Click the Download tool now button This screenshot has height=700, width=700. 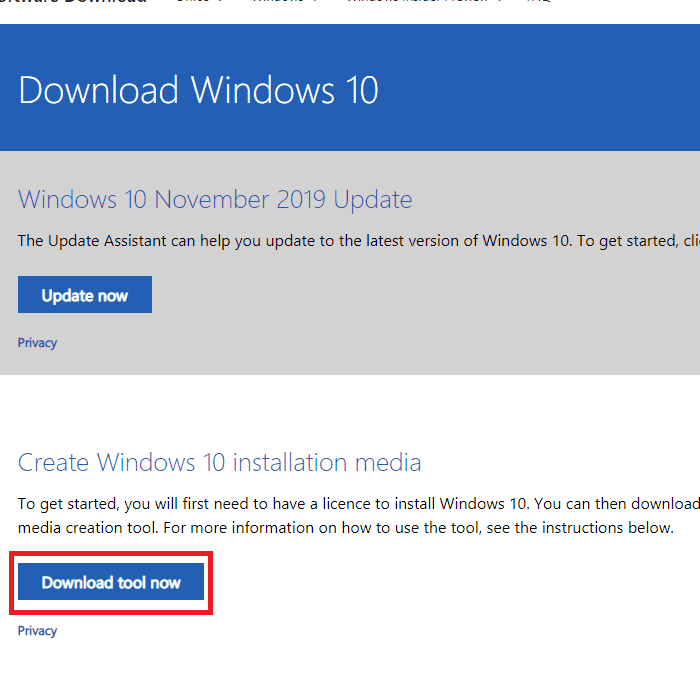pos(111,582)
